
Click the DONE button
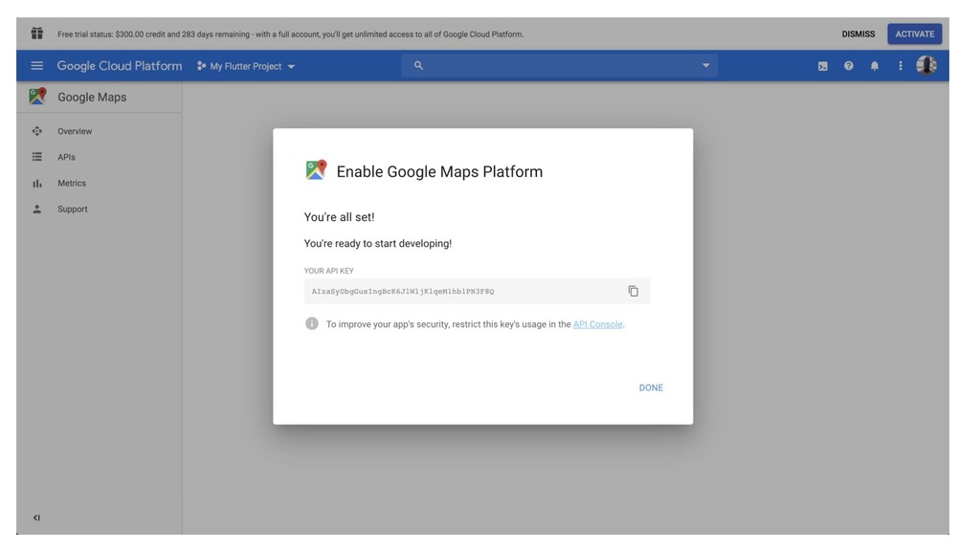[651, 388]
